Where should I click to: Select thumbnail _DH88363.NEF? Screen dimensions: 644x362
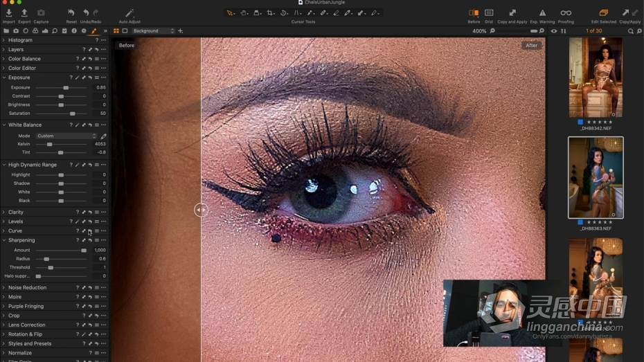[596, 178]
